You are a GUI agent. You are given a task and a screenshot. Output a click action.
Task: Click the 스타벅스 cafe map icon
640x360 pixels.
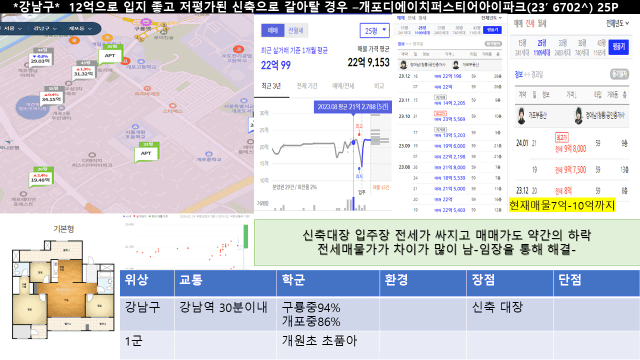pyautogui.click(x=173, y=105)
